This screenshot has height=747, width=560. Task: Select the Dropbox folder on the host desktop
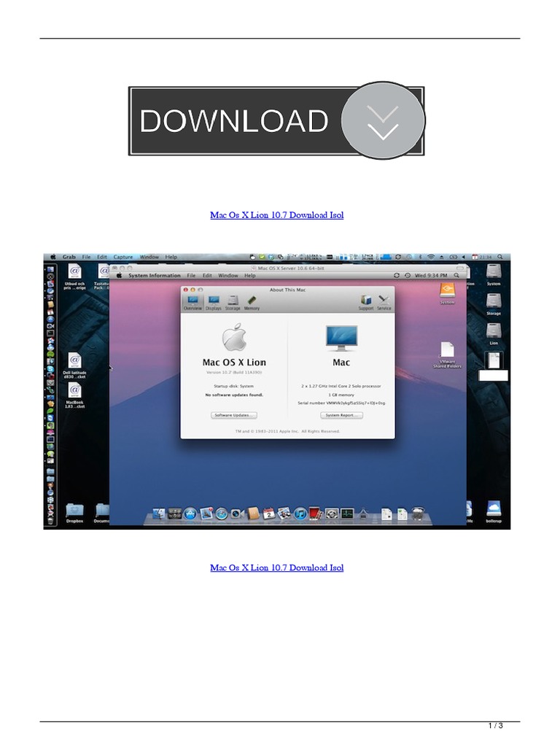tap(74, 513)
